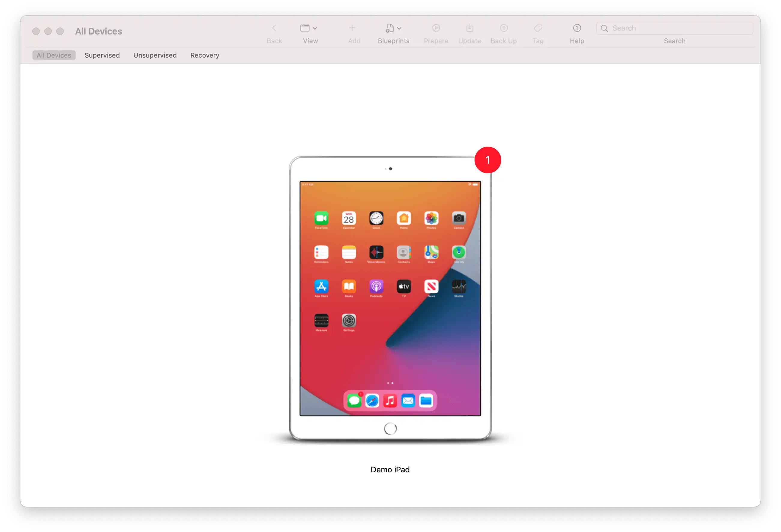
Task: Click the Update toolbar icon
Action: pos(469,28)
